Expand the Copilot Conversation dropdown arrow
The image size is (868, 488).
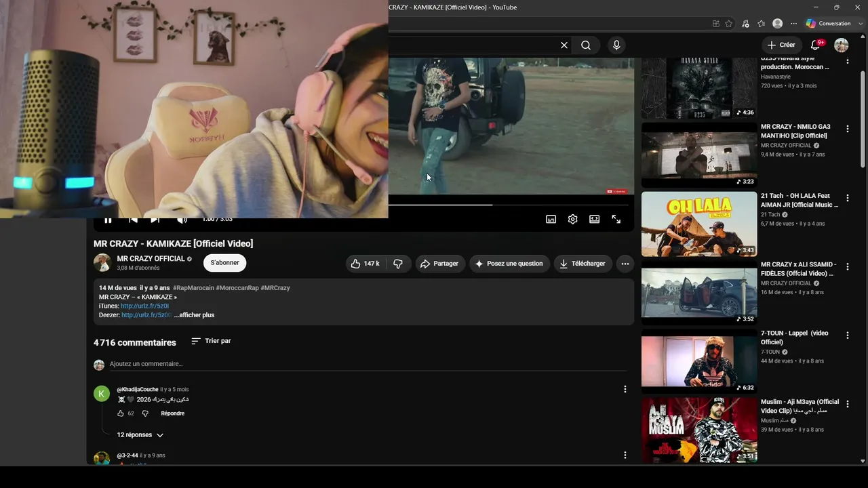pyautogui.click(x=861, y=24)
